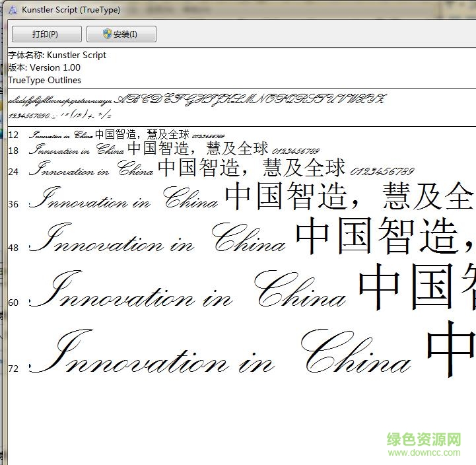The image size is (476, 465).
Task: Click the 24 point size label
Action: (x=13, y=172)
